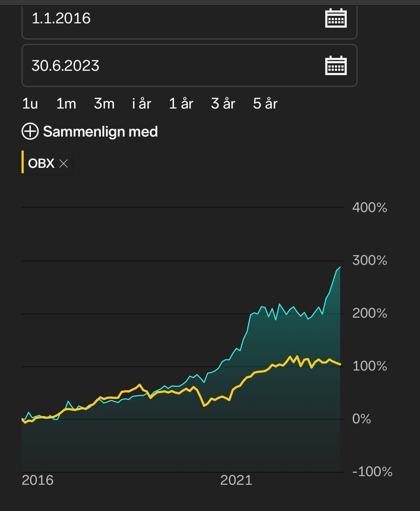Click the yellow OBX color bar
Image resolution: width=420 pixels, height=511 pixels.
coord(23,162)
